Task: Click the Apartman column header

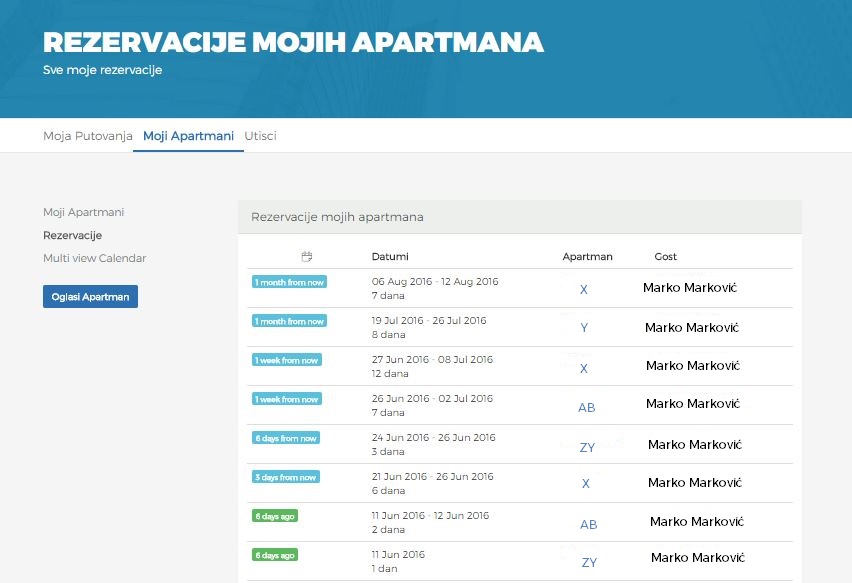Action: click(587, 257)
